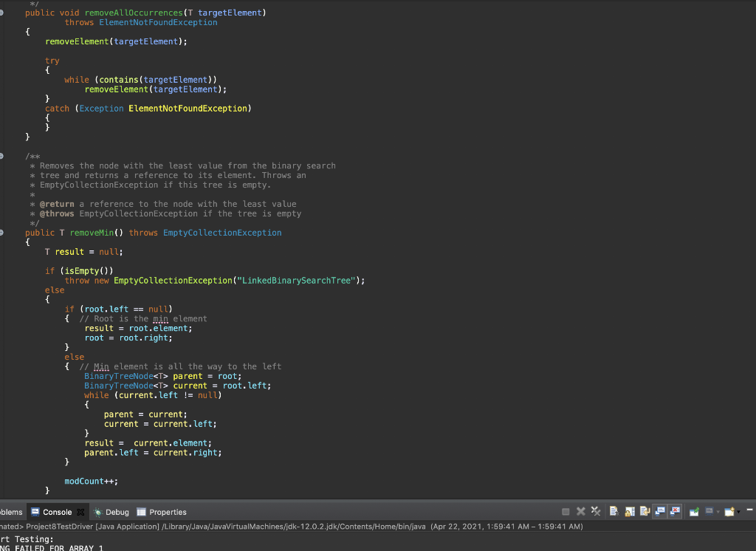756x551 pixels.
Task: Open the Open Console dropdown arrow
Action: pyautogui.click(x=738, y=512)
